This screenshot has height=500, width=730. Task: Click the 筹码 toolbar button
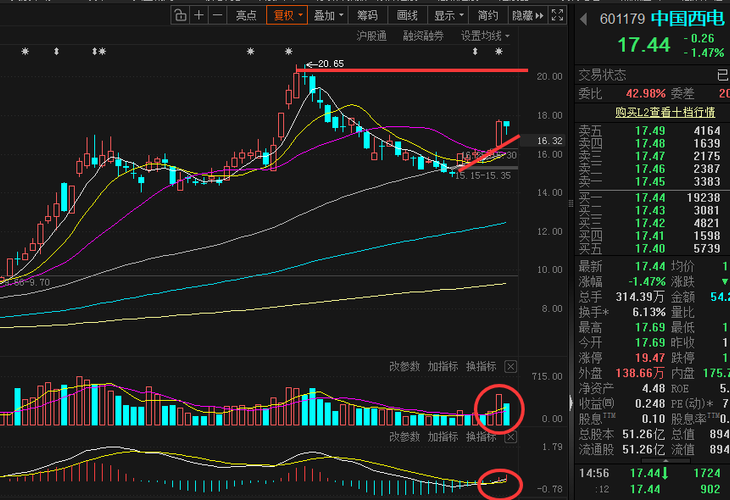[x=367, y=15]
